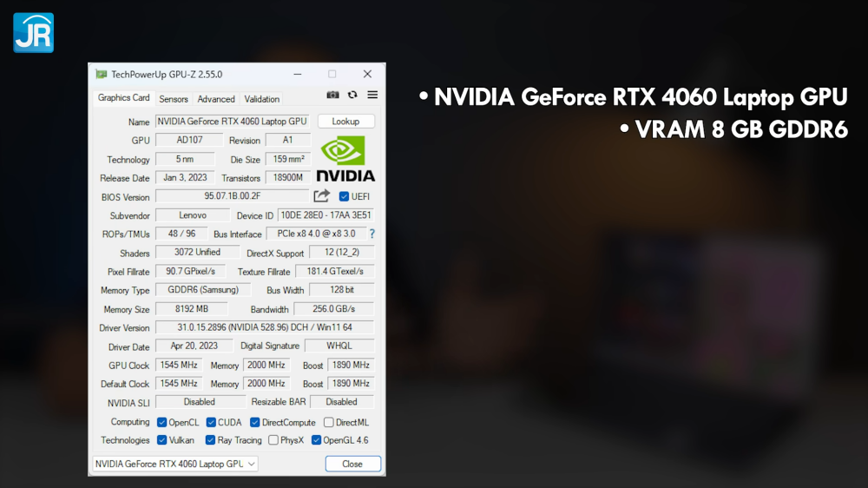Click the Die Size field 159 mm²
This screenshot has width=868, height=488.
pos(288,159)
